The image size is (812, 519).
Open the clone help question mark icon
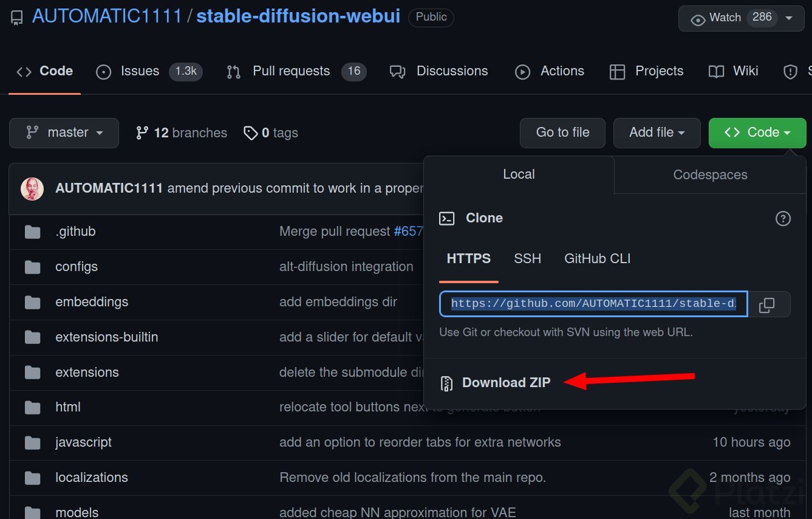[x=783, y=219]
